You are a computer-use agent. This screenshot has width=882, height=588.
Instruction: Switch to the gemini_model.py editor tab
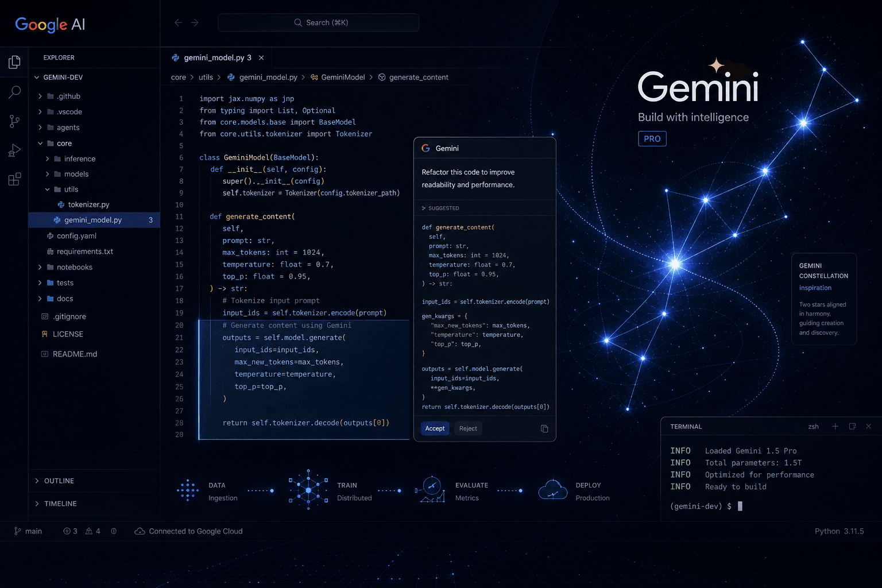(x=217, y=57)
